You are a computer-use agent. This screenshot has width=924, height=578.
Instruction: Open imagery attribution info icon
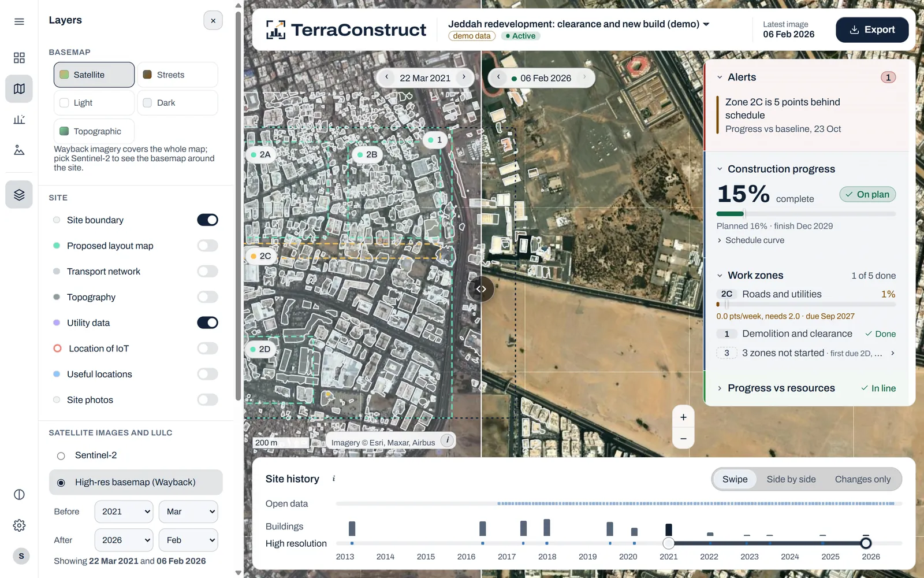tap(447, 440)
